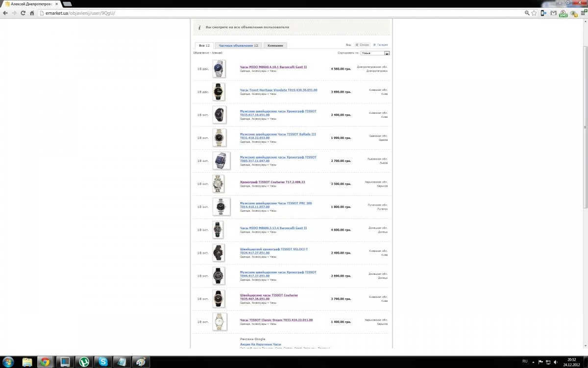
Task: Click the MIDO M8600.4.18.1 watch thumbnail
Action: tap(219, 69)
